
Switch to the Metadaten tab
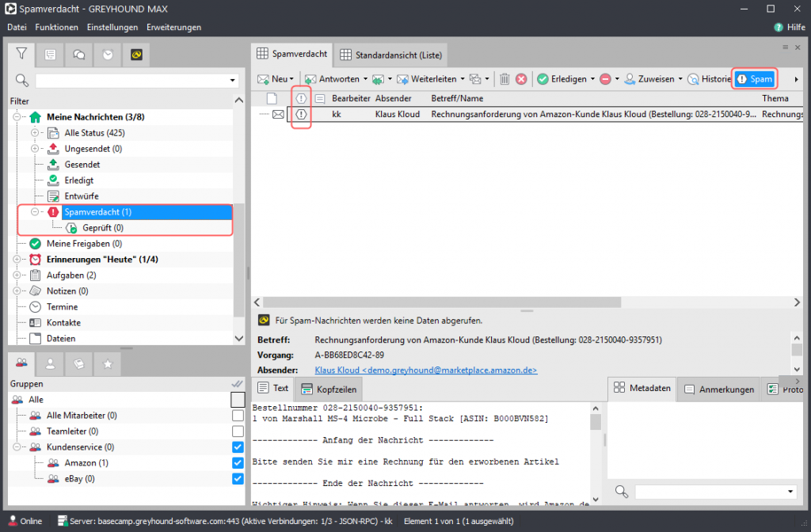tap(642, 388)
